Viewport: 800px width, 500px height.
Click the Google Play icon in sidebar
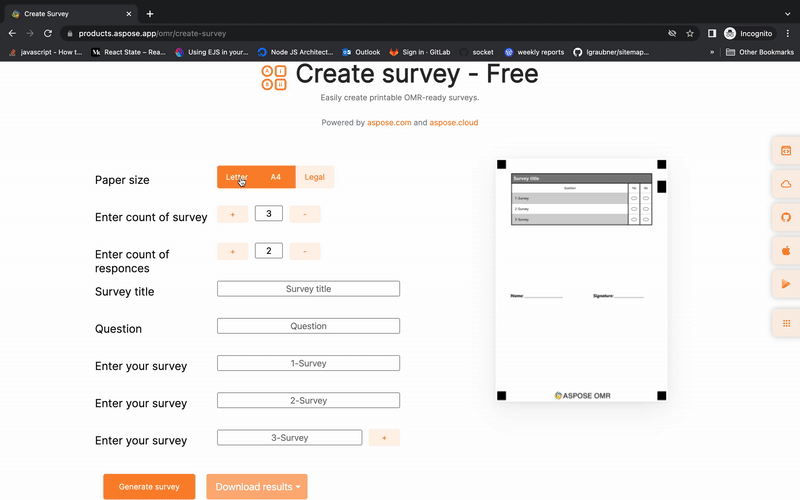786,285
